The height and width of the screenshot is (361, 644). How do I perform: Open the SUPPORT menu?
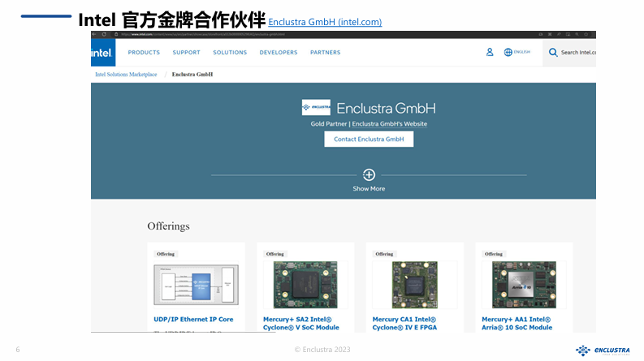[187, 53]
